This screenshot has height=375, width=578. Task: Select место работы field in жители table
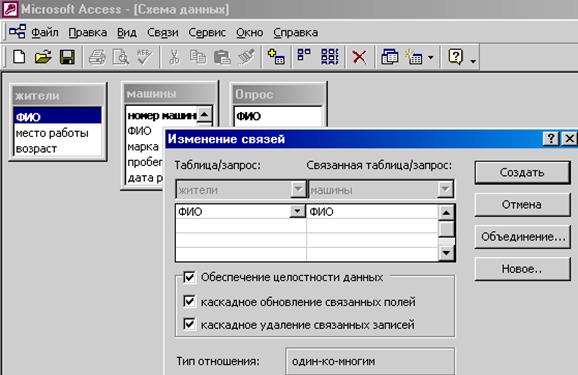pyautogui.click(x=57, y=133)
